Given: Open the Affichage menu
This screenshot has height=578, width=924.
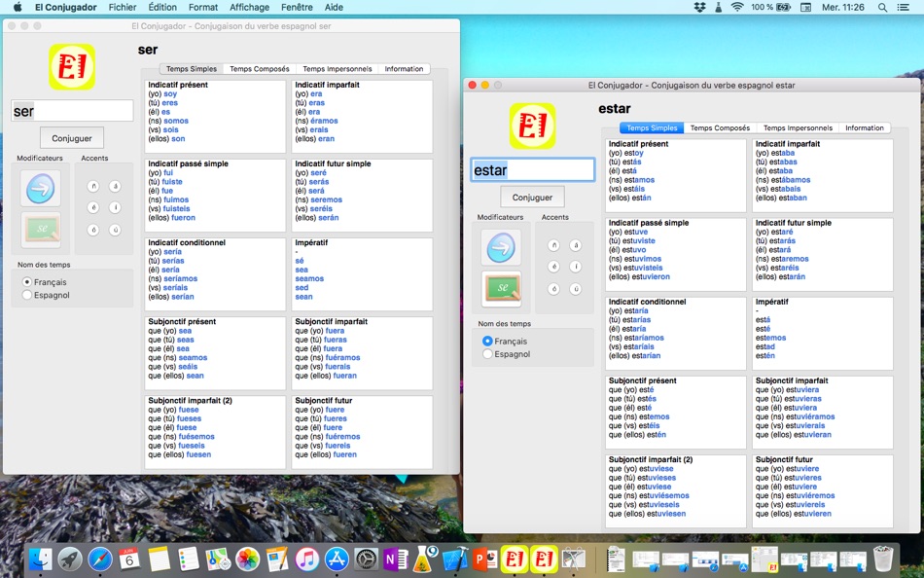Looking at the screenshot, I should coord(249,7).
